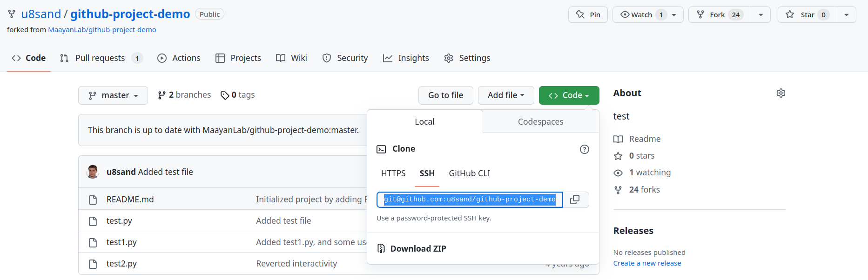Open About settings gear icon
This screenshot has height=280, width=868.
pyautogui.click(x=781, y=93)
